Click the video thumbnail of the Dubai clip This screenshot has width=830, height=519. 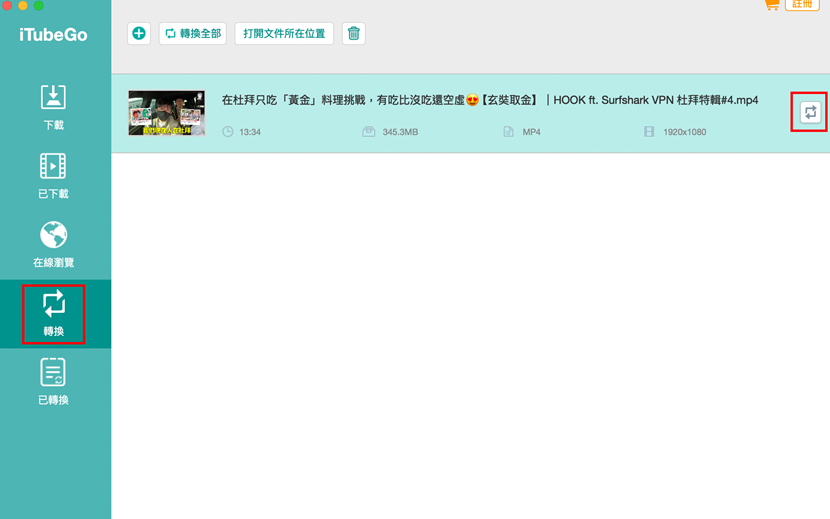click(x=167, y=113)
